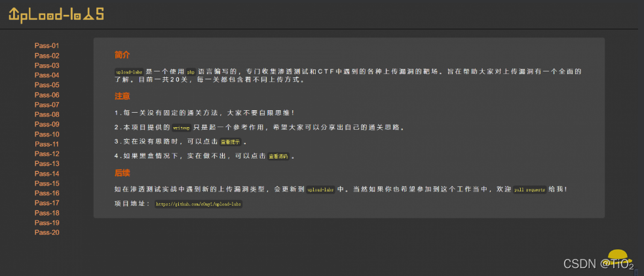Open Pass-02 in the sidebar
This screenshot has height=276, width=644.
point(47,56)
